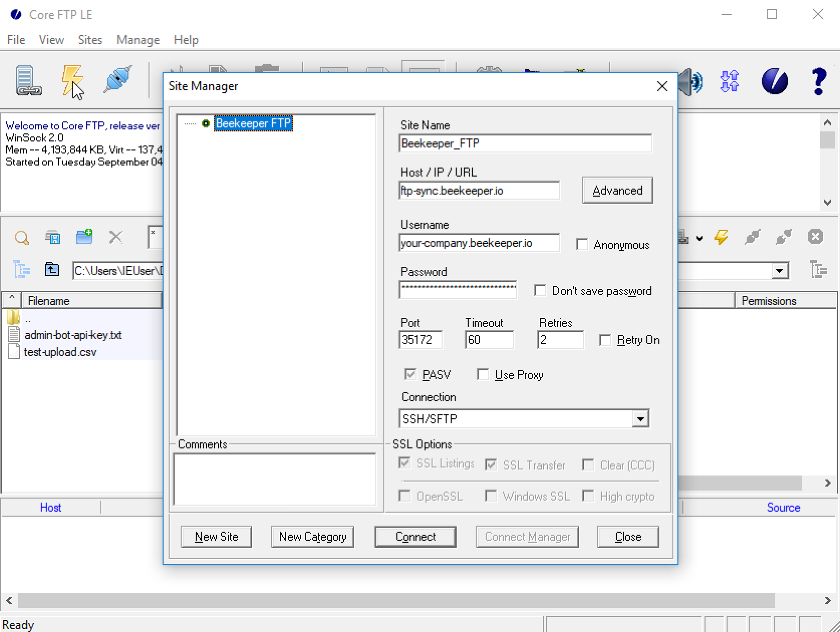
Task: Select test-upload.csv file
Action: click(60, 352)
